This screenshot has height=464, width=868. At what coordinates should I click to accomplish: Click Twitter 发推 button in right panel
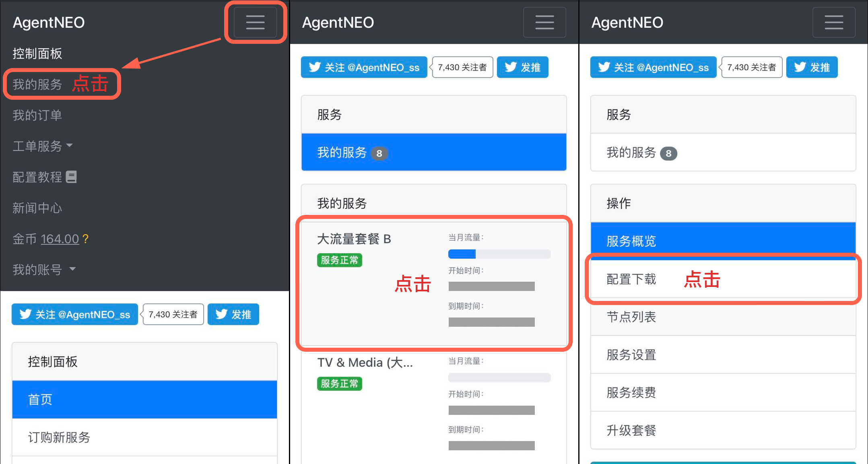(x=812, y=67)
